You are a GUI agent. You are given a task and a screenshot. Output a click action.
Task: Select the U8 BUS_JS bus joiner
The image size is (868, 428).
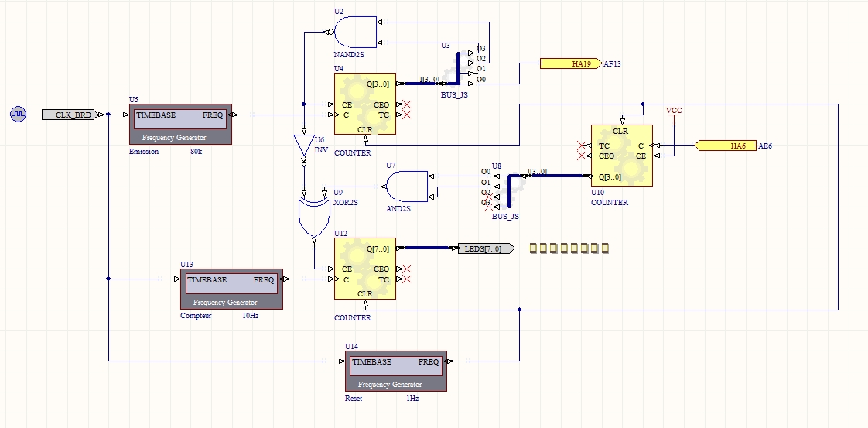pyautogui.click(x=501, y=188)
